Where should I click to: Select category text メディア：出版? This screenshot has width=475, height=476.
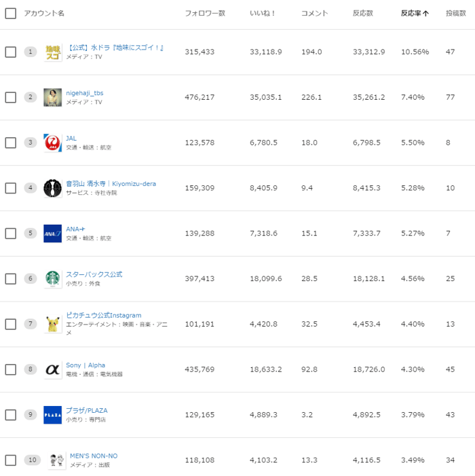pos(90,465)
